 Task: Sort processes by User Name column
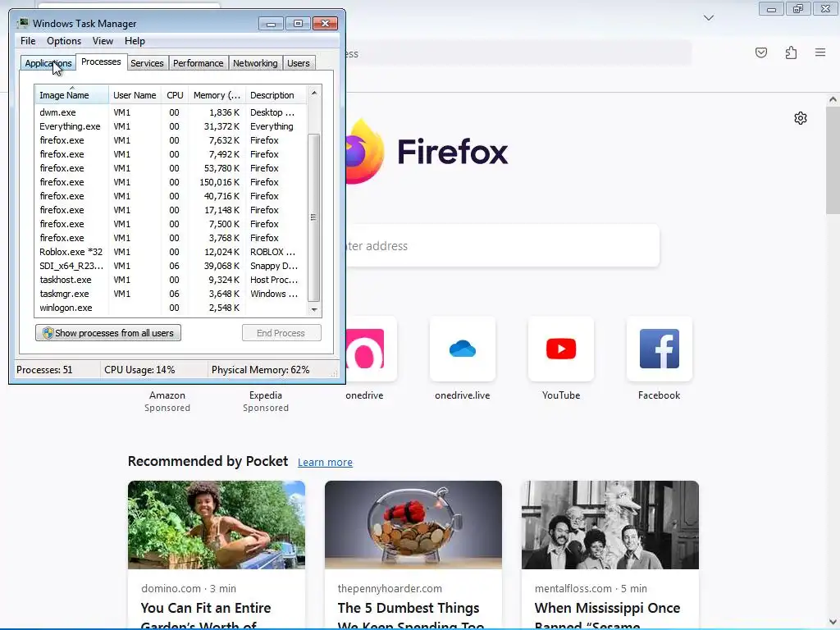135,95
